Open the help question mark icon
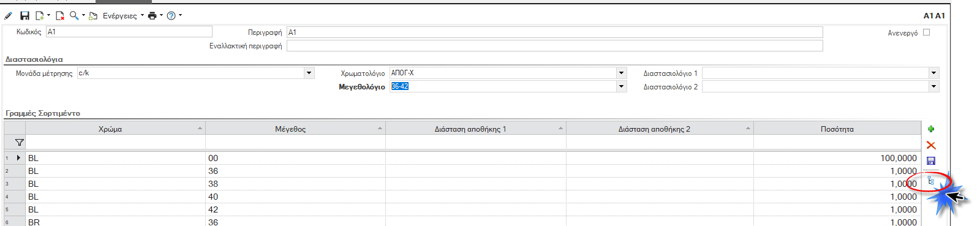This screenshot has height=226, width=980. [x=171, y=16]
